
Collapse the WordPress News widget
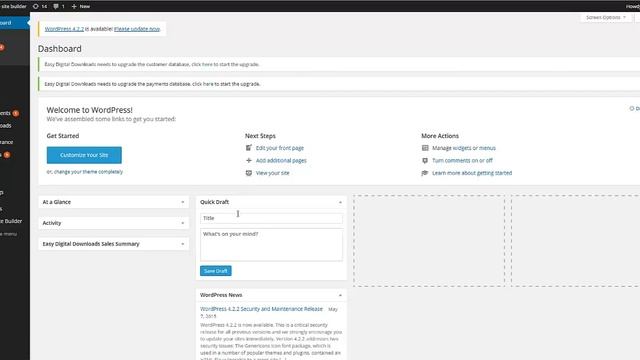[340, 295]
